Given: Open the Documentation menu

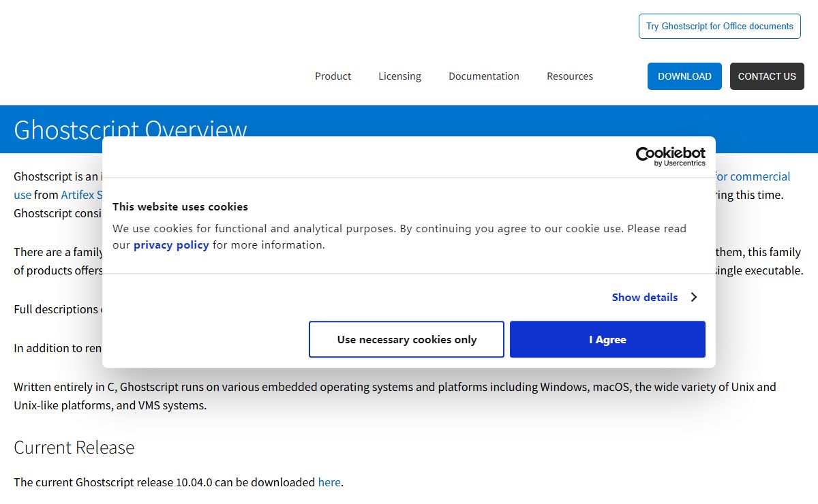Looking at the screenshot, I should click(484, 76).
